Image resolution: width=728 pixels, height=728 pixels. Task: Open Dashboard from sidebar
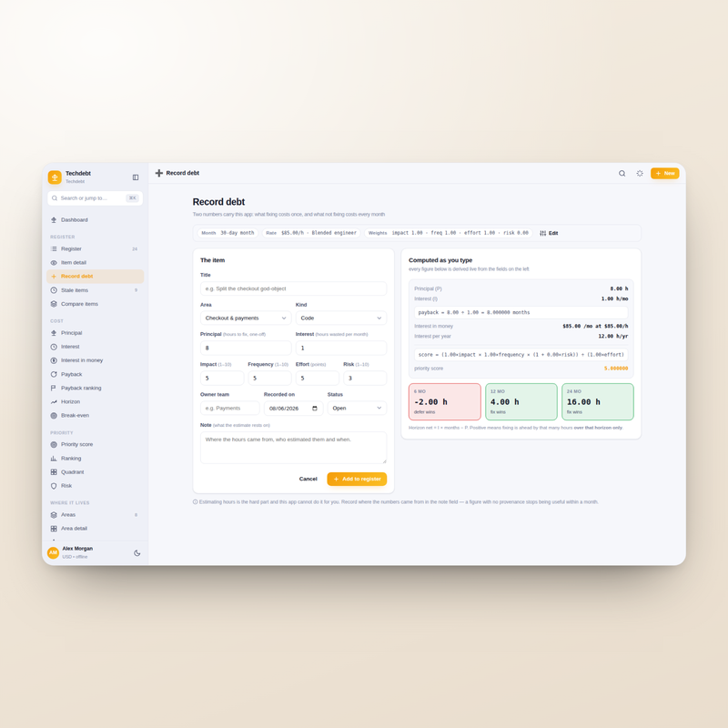(x=96, y=220)
